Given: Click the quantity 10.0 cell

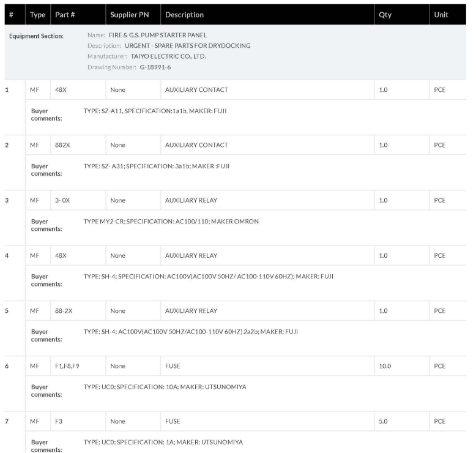Looking at the screenshot, I should 385,366.
